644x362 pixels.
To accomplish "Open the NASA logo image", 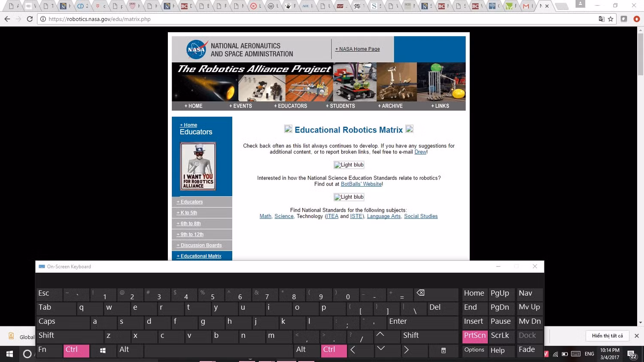I will pyautogui.click(x=197, y=49).
